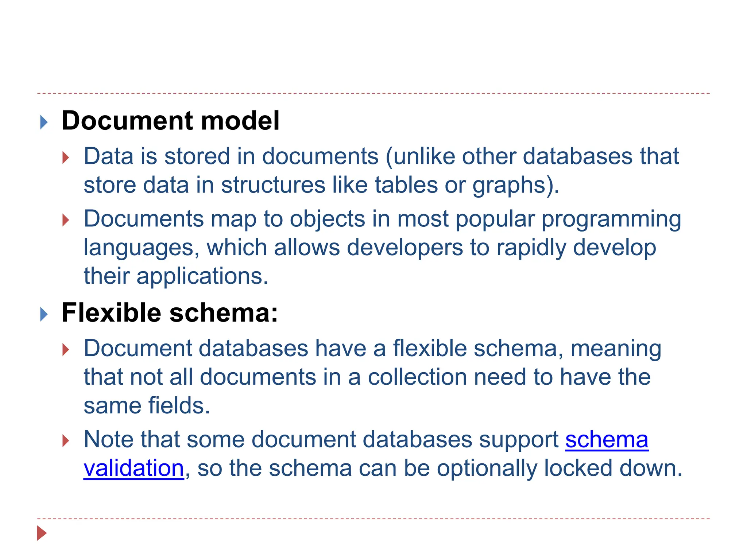747x560 pixels.
Task: Click red bullet arrow before "Note that some"
Action: tap(66, 441)
